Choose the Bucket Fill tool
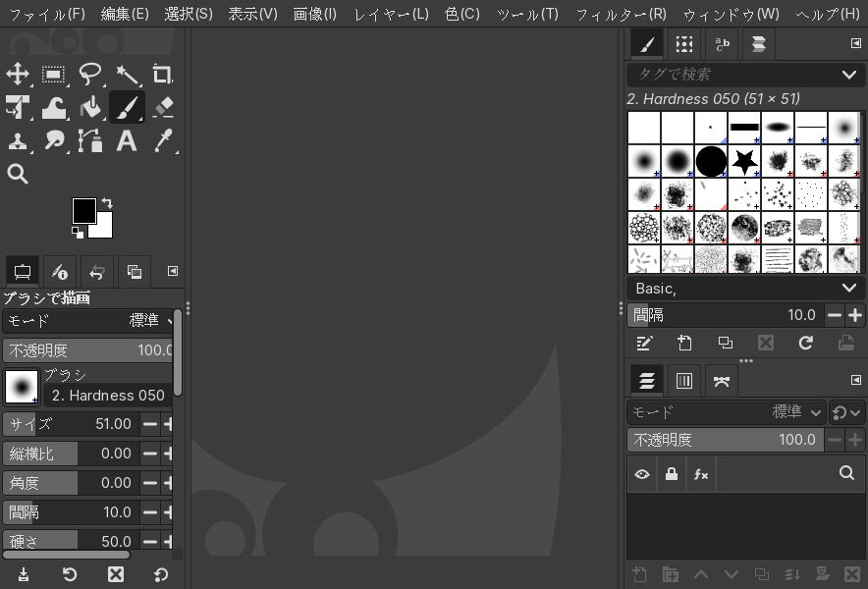This screenshot has width=868, height=589. coord(90,107)
